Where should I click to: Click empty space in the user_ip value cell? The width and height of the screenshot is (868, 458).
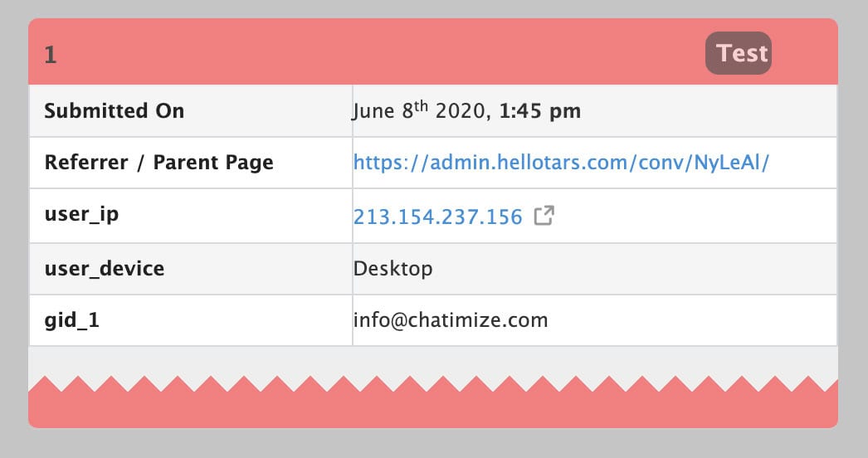[695, 216]
